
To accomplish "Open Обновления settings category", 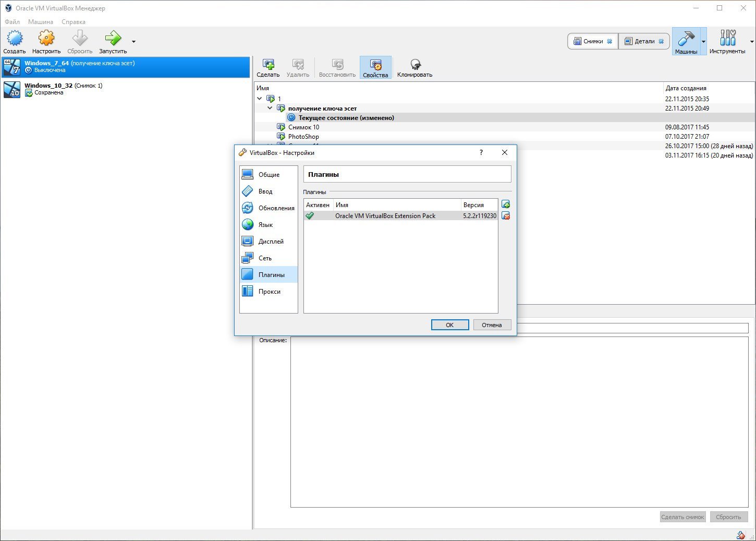I will [x=269, y=208].
